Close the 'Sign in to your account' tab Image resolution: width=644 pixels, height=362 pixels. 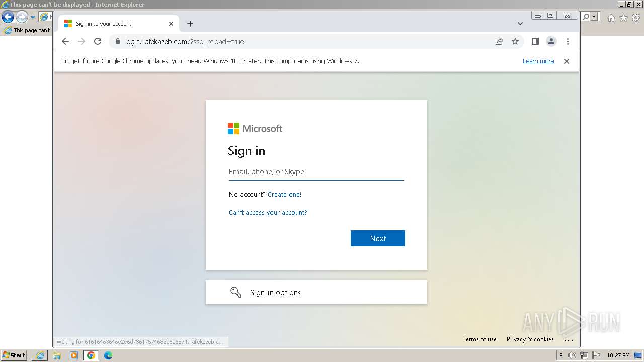[171, 24]
